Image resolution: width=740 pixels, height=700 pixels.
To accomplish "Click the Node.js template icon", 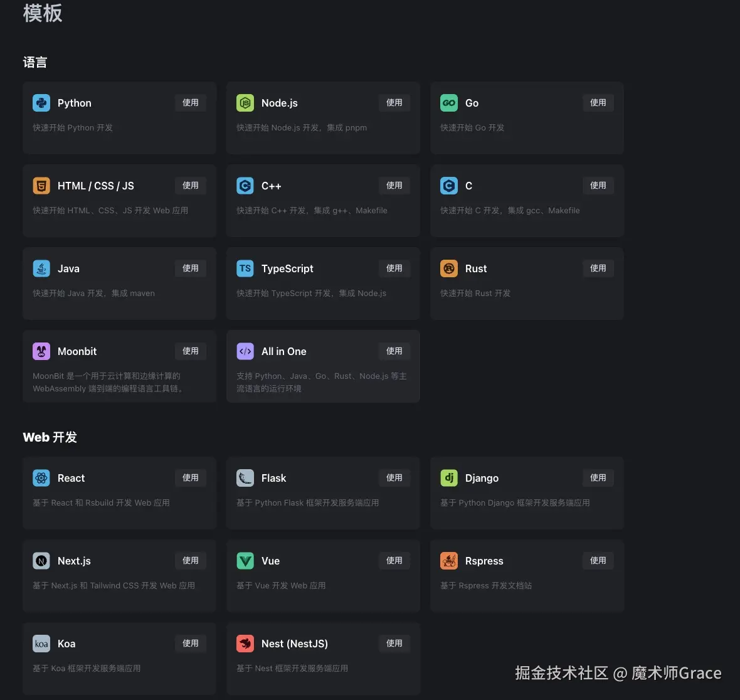I will tap(245, 103).
